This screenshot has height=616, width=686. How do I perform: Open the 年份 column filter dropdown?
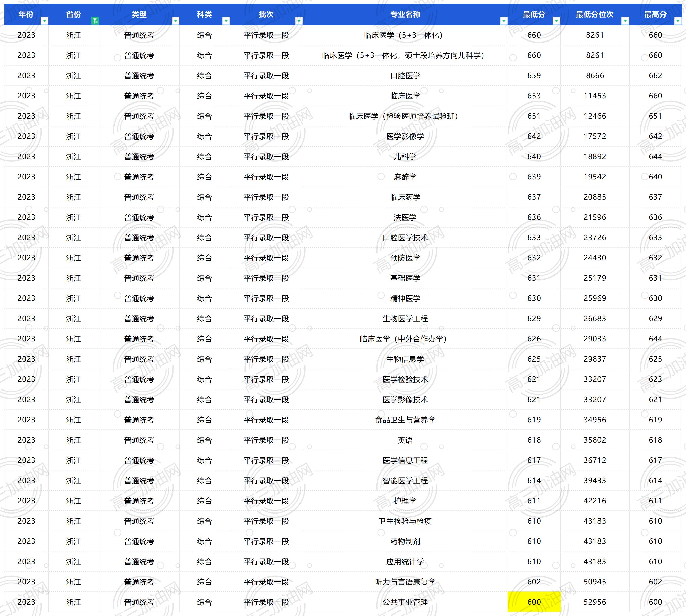point(44,21)
